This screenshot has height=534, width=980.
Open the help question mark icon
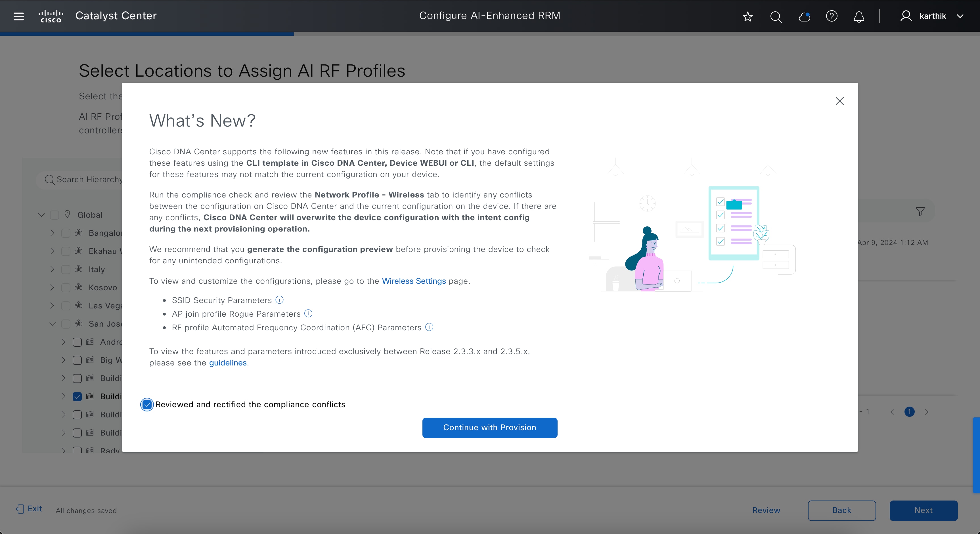[832, 17]
